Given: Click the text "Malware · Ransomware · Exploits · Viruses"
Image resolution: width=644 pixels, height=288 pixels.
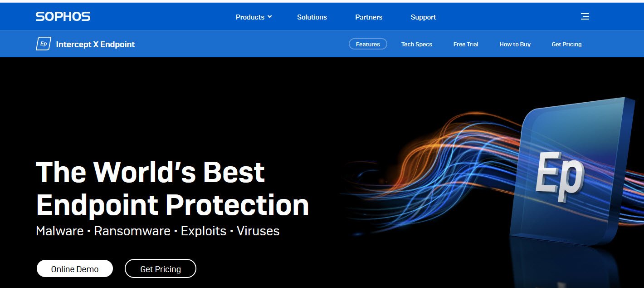Looking at the screenshot, I should coord(158,231).
